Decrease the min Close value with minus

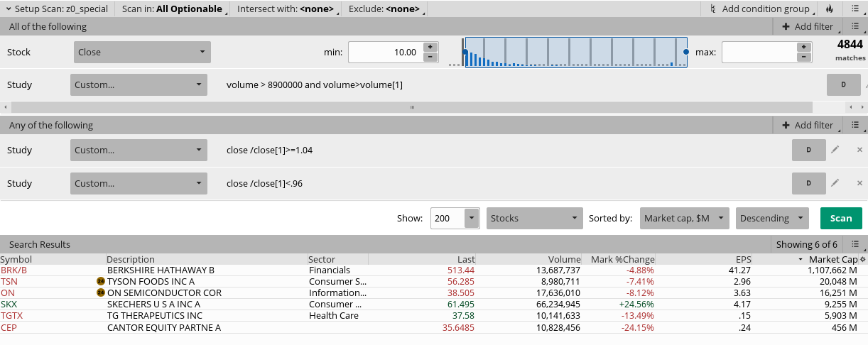point(430,57)
